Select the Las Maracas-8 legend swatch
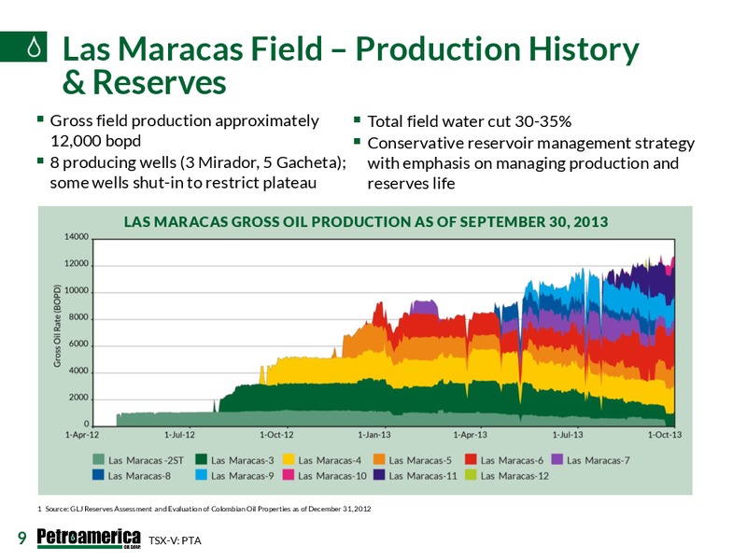Screen dimensions: 747x560 [x=98, y=475]
